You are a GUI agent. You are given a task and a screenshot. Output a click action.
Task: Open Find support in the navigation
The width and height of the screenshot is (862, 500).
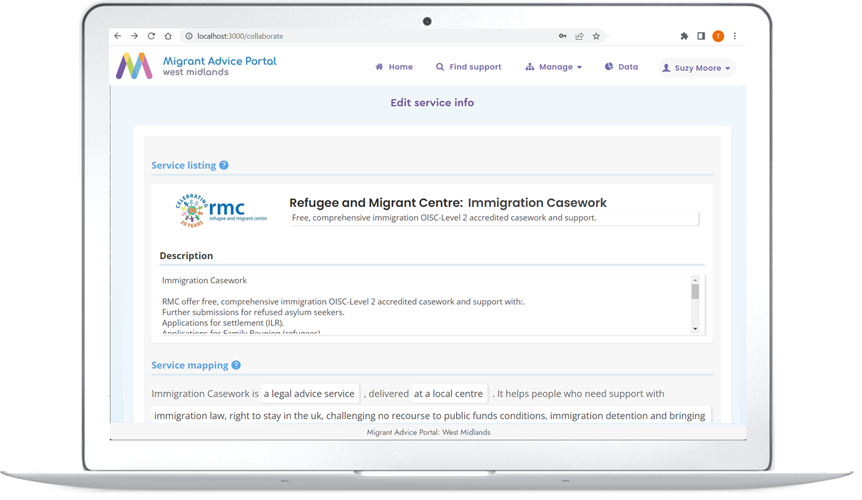pos(469,67)
